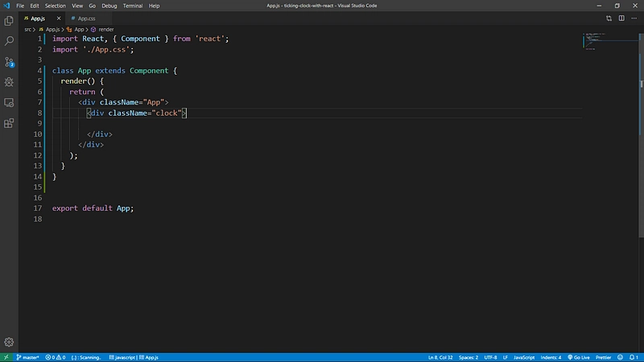Viewport: 644px width, 362px height.
Task: Open the Selection menu
Action: (55, 6)
